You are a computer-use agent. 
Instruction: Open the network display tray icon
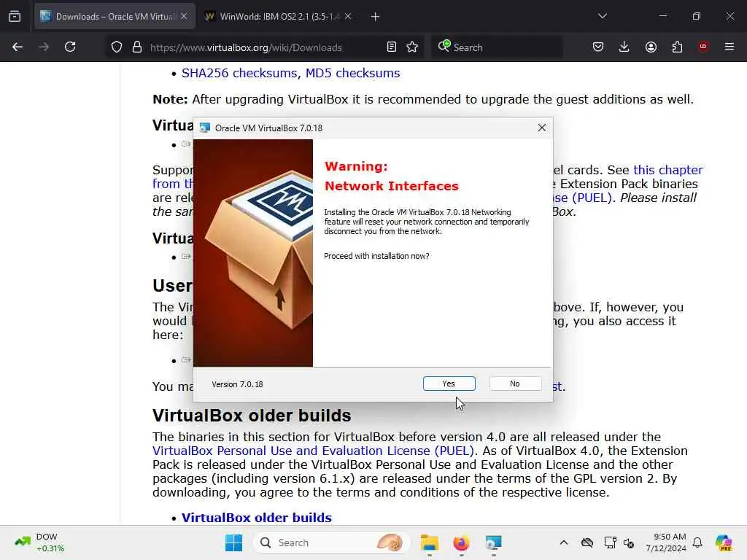click(611, 542)
